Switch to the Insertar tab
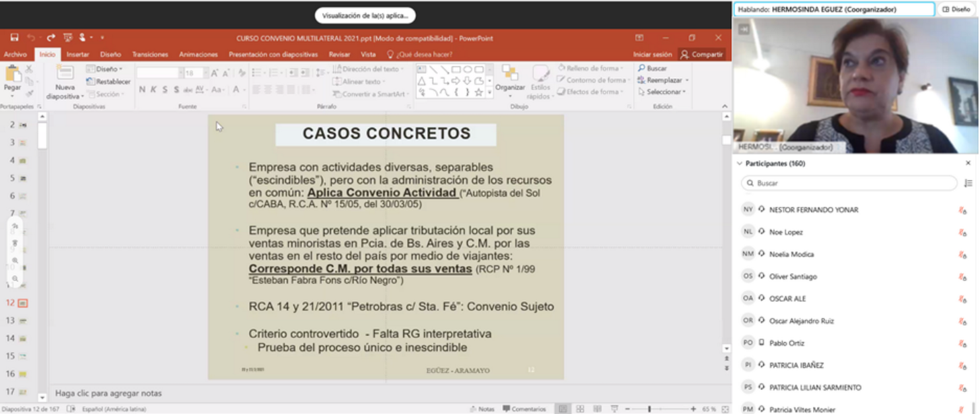This screenshot has height=414, width=980. click(78, 54)
